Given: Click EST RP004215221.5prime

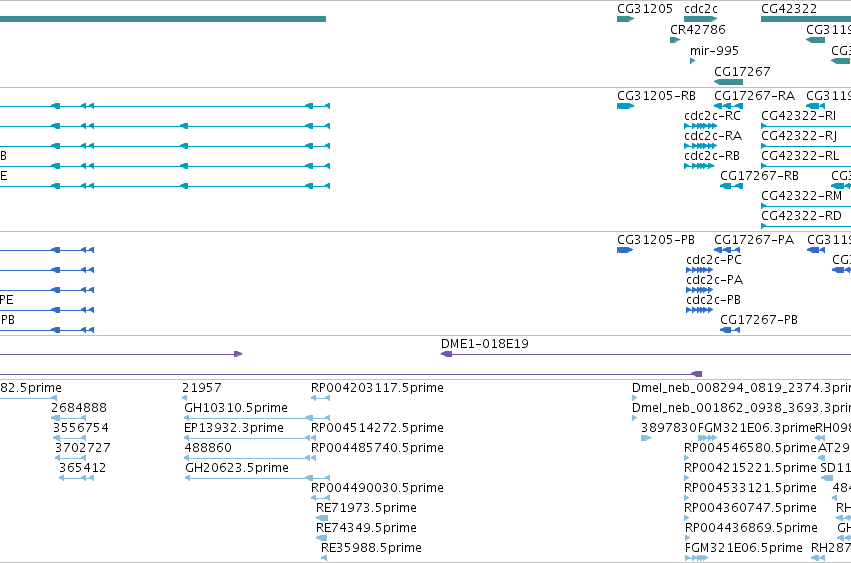Looking at the screenshot, I should coord(750,467).
